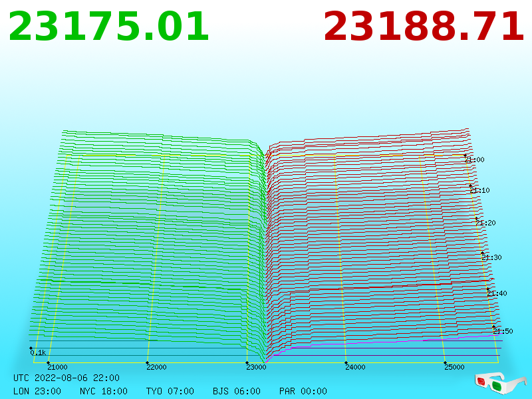Viewport: 532px width, 399px height.
Task: Click the green bid price 23175.01
Action: pyautogui.click(x=108, y=27)
